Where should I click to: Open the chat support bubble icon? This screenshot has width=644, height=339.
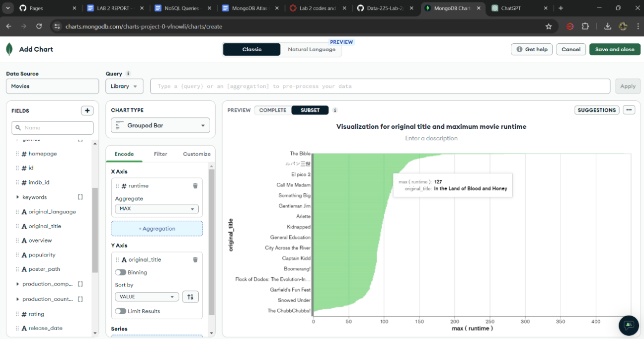click(x=629, y=326)
